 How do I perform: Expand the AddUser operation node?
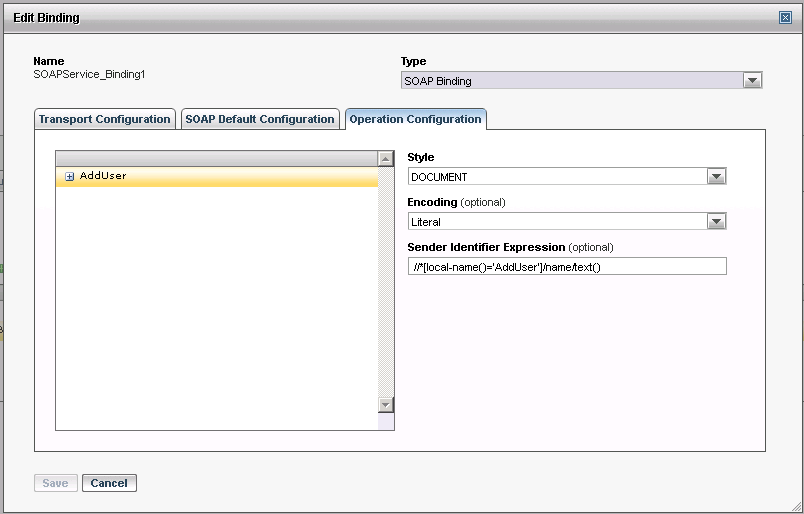70,176
